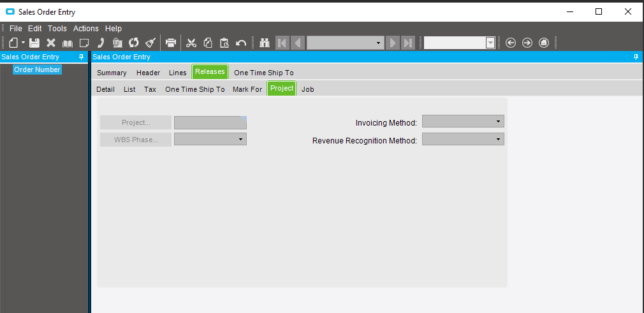The image size is (644, 313).
Task: Maximize the Sales Order Entry window
Action: (x=599, y=12)
